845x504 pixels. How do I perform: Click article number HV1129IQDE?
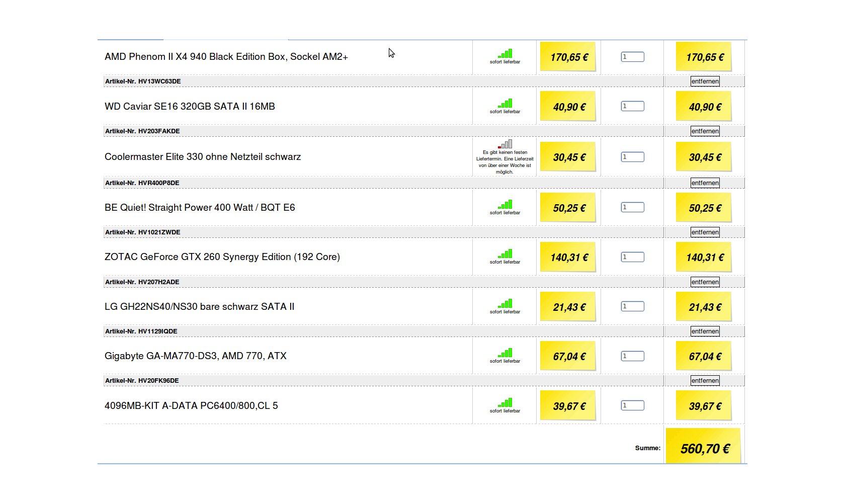[141, 331]
